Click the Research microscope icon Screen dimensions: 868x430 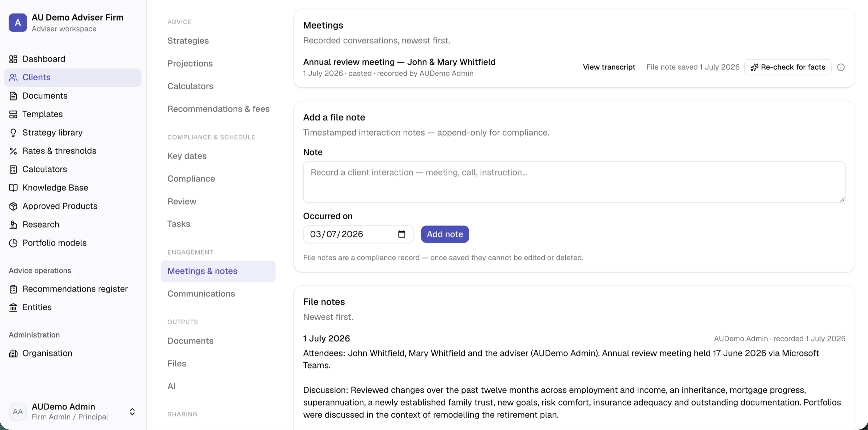13,225
